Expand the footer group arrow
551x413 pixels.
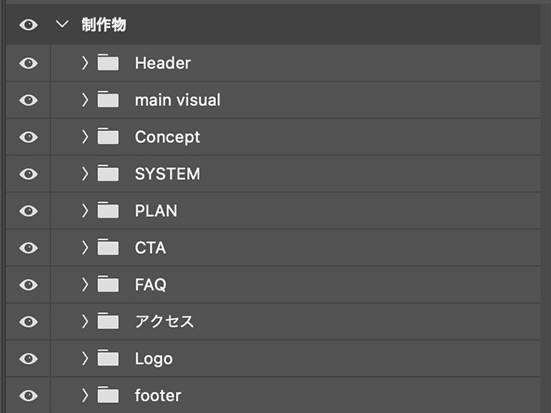(85, 395)
